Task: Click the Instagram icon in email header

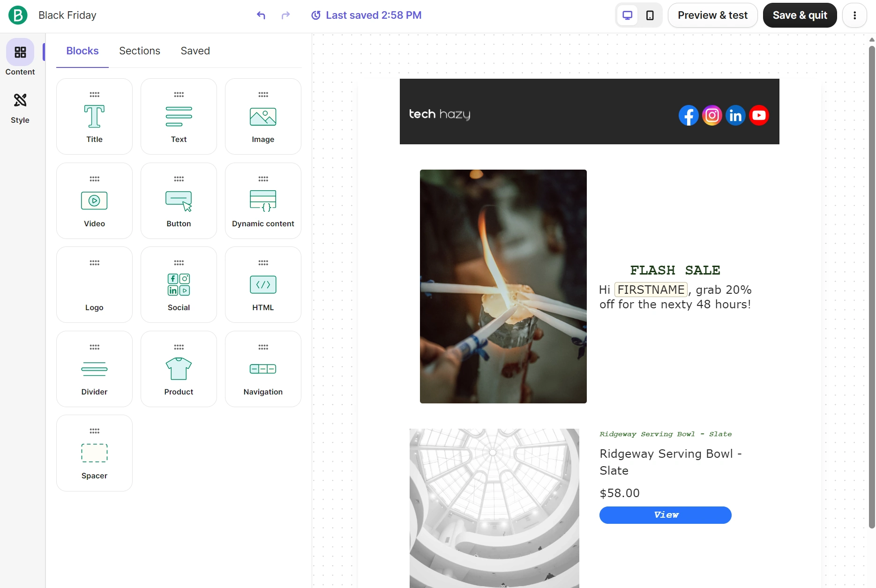Action: pyautogui.click(x=712, y=115)
